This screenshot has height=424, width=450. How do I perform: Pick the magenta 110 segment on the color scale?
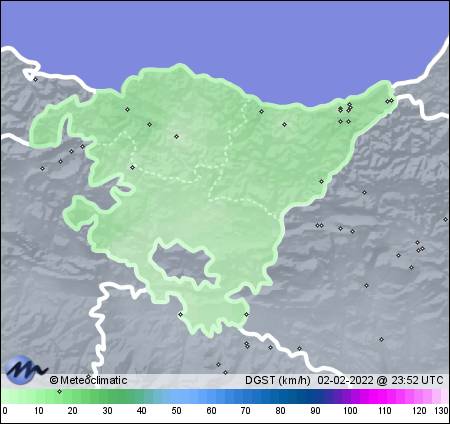pos(384,396)
